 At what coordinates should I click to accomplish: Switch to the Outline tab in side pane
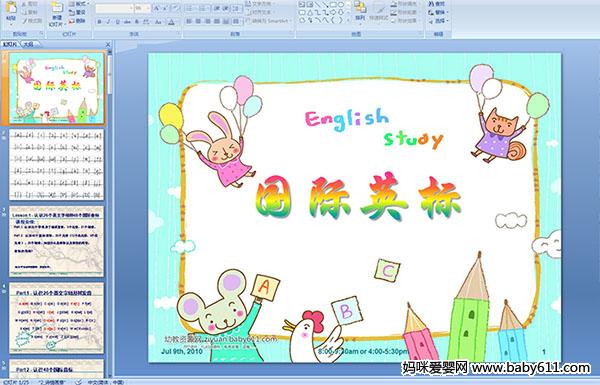(28, 44)
